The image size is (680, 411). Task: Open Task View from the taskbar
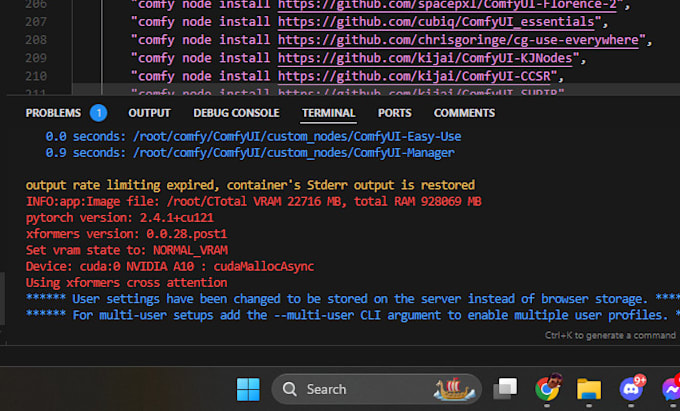click(x=507, y=389)
